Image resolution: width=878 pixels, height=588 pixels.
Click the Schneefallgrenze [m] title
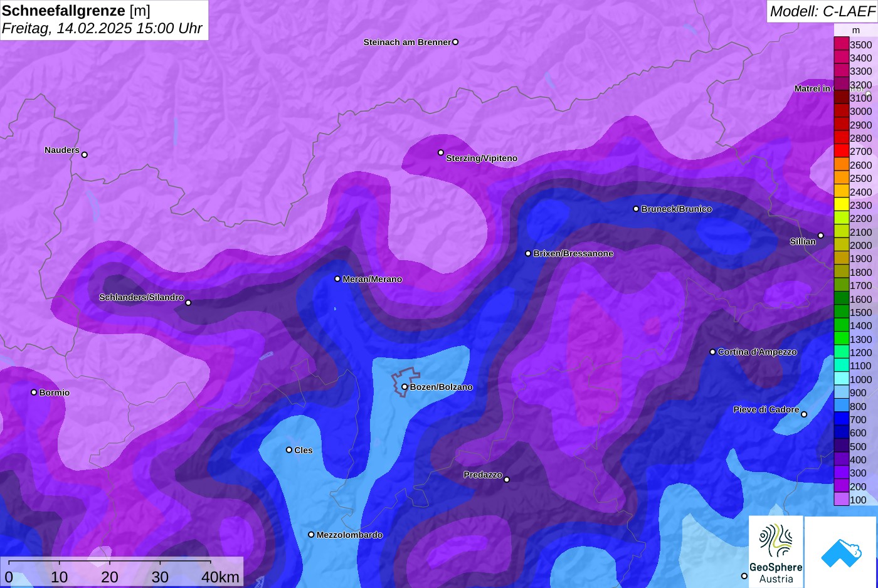coord(76,11)
